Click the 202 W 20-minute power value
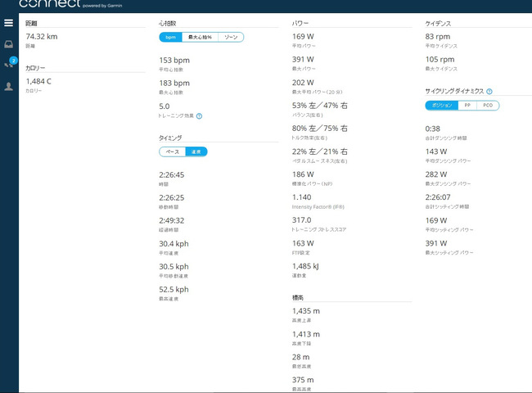Viewport: 532px width, 393px height. click(x=303, y=83)
